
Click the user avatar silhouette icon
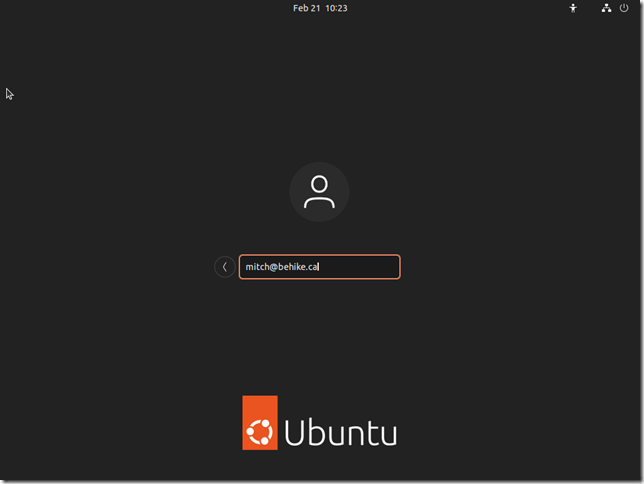319,191
